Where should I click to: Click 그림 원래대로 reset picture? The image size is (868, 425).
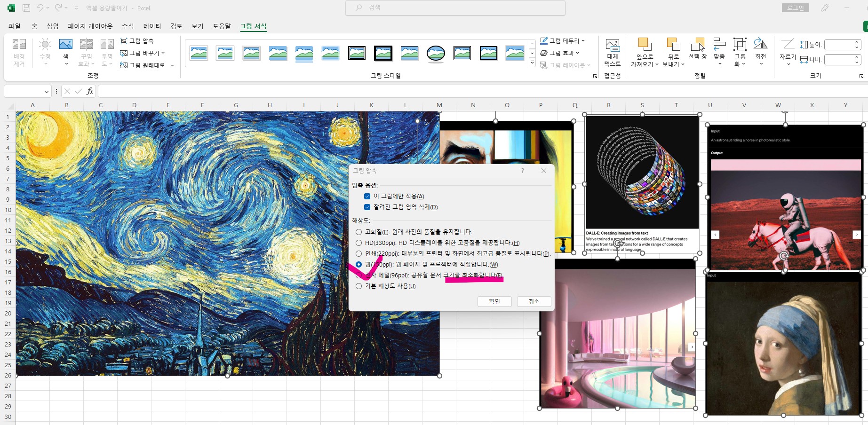tap(143, 65)
